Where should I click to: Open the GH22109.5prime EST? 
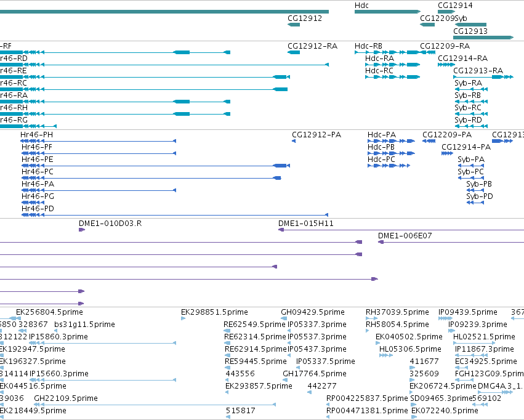(x=155, y=405)
